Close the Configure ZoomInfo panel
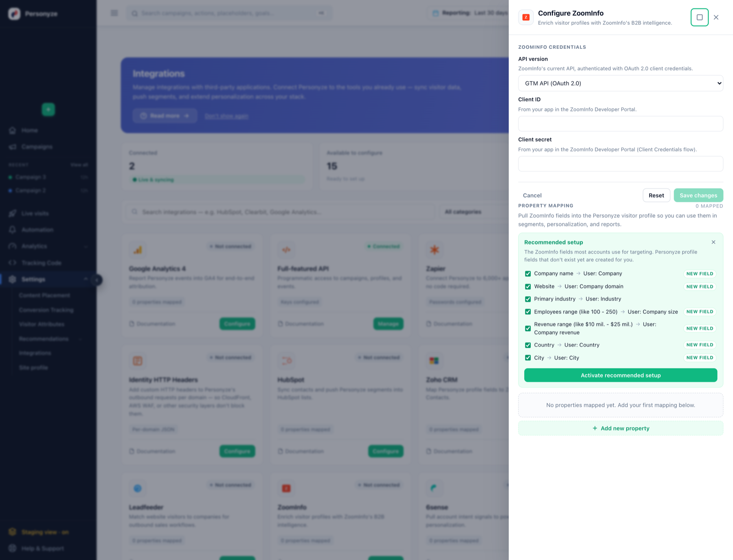The height and width of the screenshot is (560, 733). point(716,17)
